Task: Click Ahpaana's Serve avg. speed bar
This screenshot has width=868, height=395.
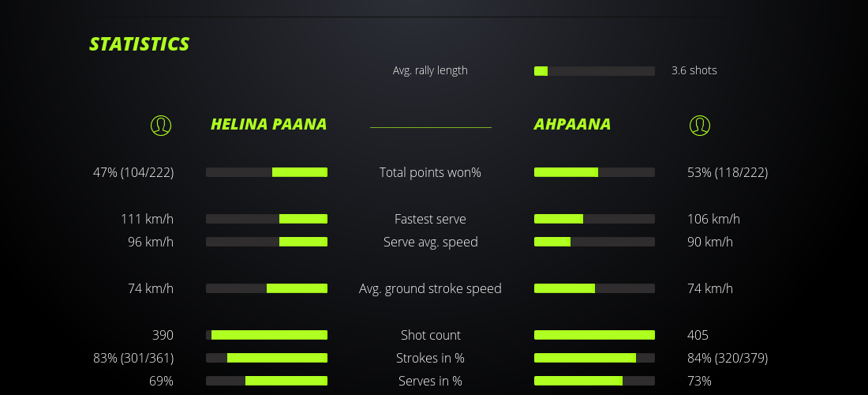Action: pos(594,242)
